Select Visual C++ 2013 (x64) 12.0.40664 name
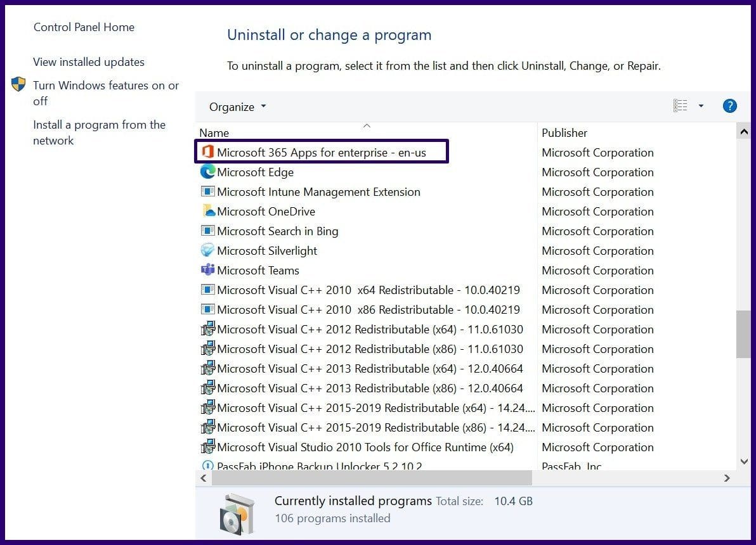The height and width of the screenshot is (545, 756). [370, 369]
